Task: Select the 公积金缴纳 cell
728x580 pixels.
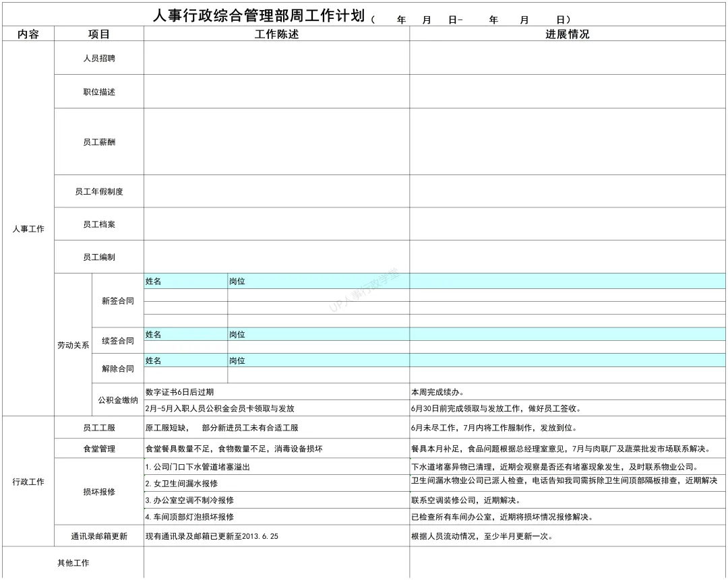Action: pyautogui.click(x=118, y=400)
